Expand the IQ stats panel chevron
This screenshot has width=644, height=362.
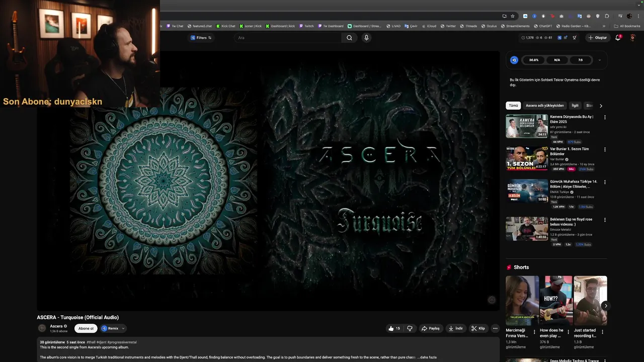click(x=599, y=60)
